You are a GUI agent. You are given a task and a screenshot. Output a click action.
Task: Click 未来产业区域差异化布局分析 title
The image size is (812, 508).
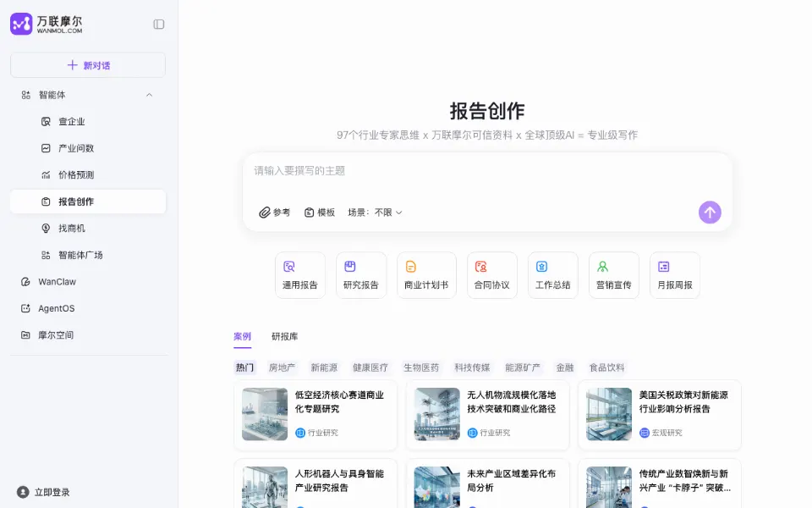coord(512,481)
